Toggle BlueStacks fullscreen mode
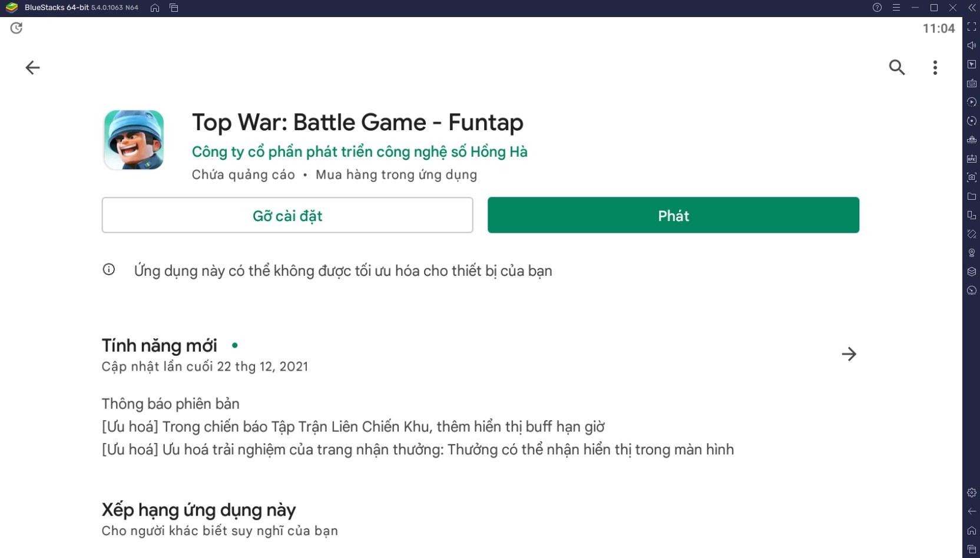 pos(972,27)
